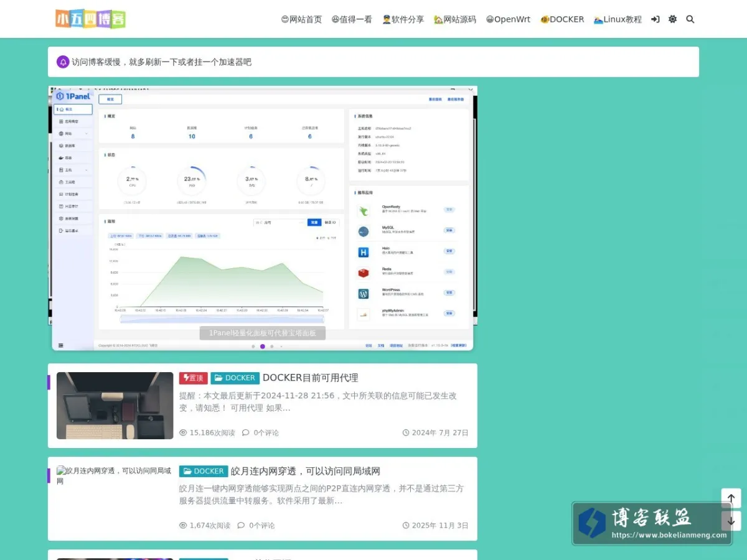Click the purple bell notice icon

coord(63,62)
